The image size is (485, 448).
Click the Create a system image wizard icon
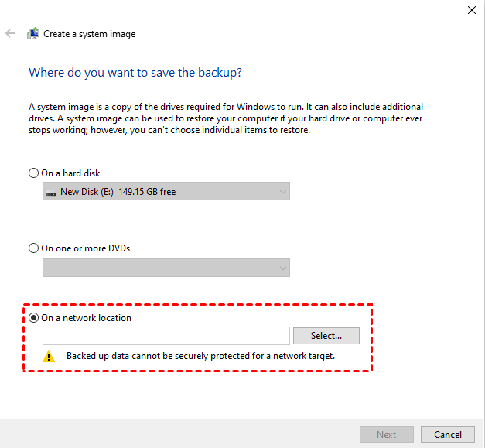tap(33, 34)
